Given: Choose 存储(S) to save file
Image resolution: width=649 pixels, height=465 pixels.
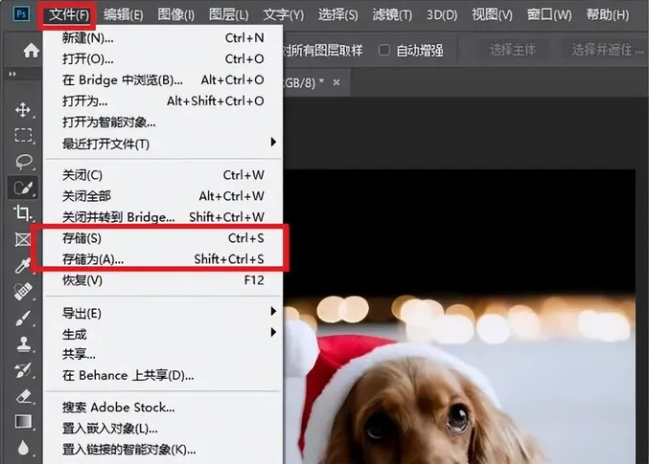Looking at the screenshot, I should click(x=163, y=238).
